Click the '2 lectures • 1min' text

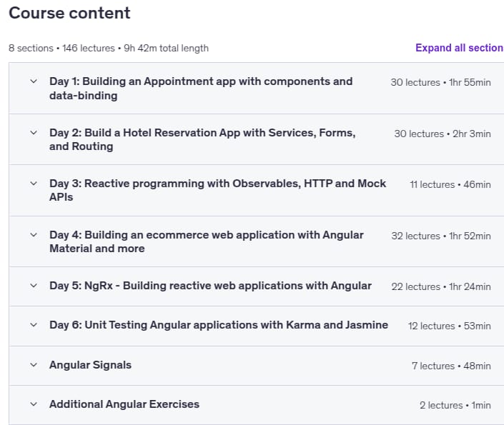click(x=455, y=406)
